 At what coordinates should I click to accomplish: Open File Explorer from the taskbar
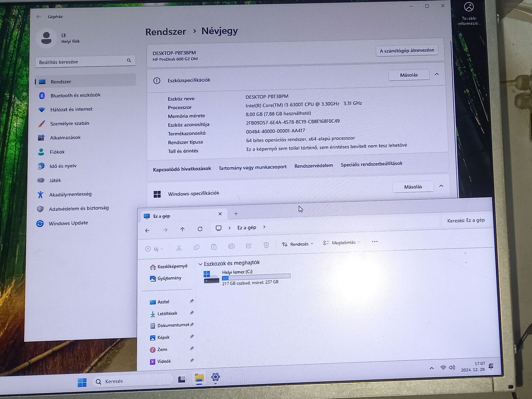[199, 378]
